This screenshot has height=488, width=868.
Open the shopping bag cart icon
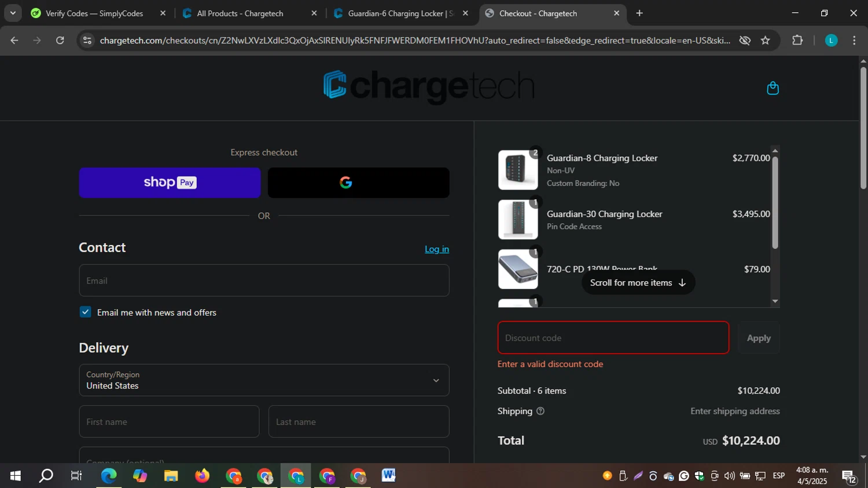[x=773, y=88]
